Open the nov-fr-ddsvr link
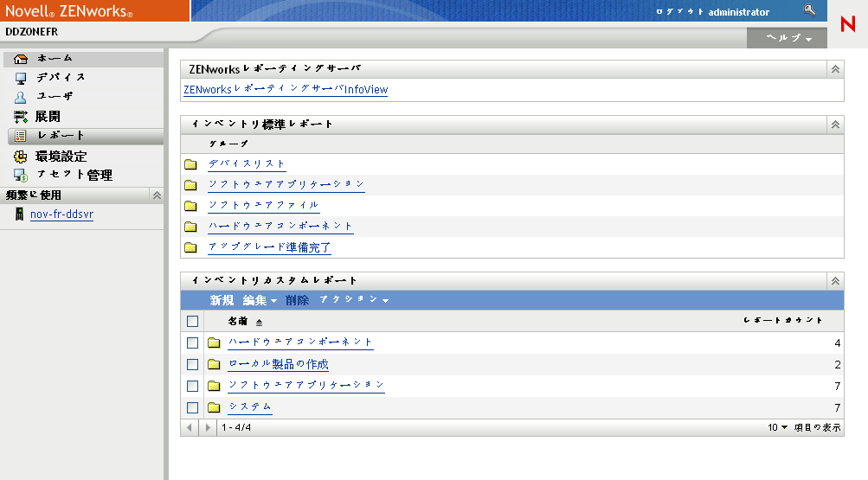 tap(62, 214)
